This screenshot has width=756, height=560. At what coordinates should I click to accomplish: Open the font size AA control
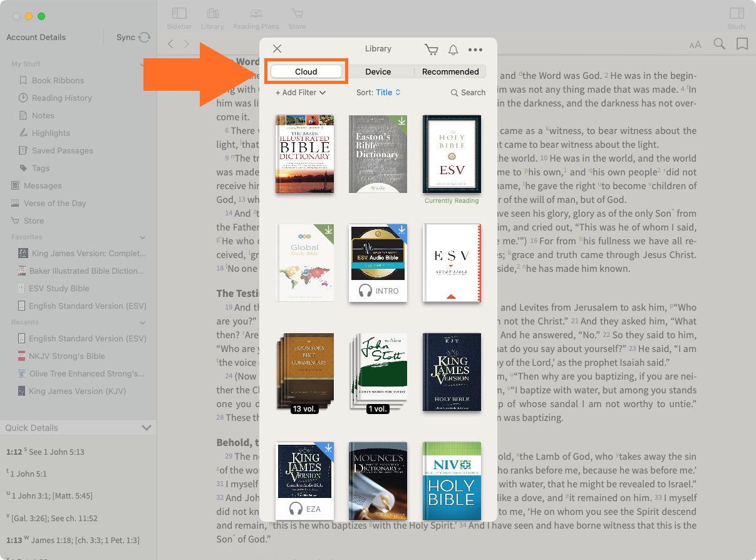(x=695, y=44)
